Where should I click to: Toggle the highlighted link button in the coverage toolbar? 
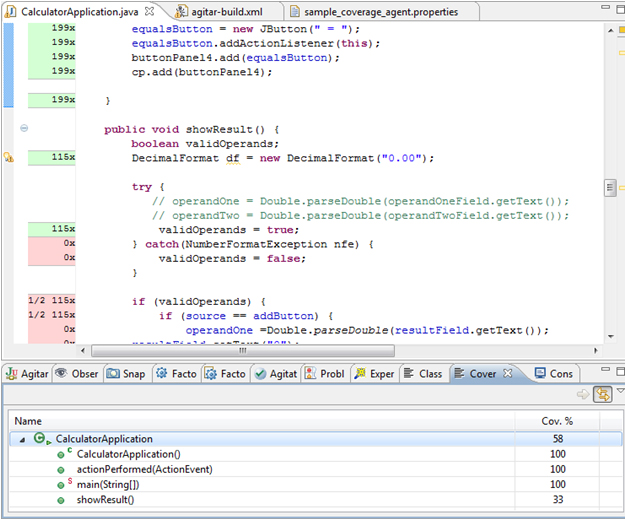coord(603,394)
